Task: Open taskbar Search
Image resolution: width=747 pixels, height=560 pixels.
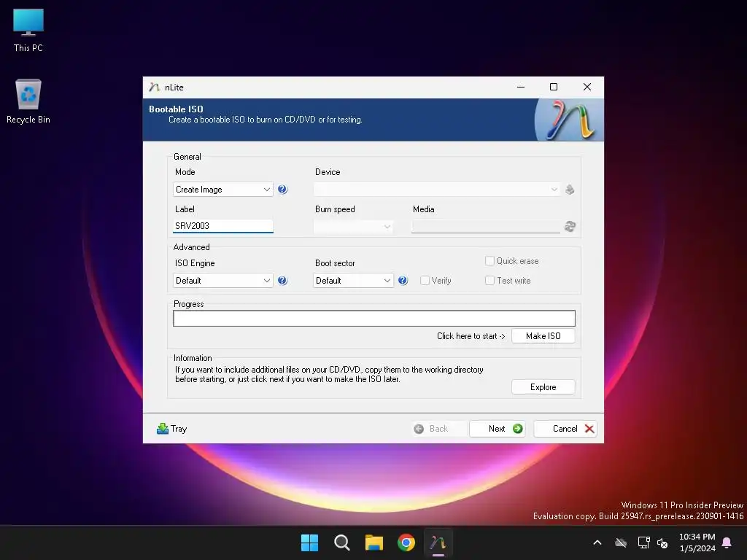Action: 341,542
